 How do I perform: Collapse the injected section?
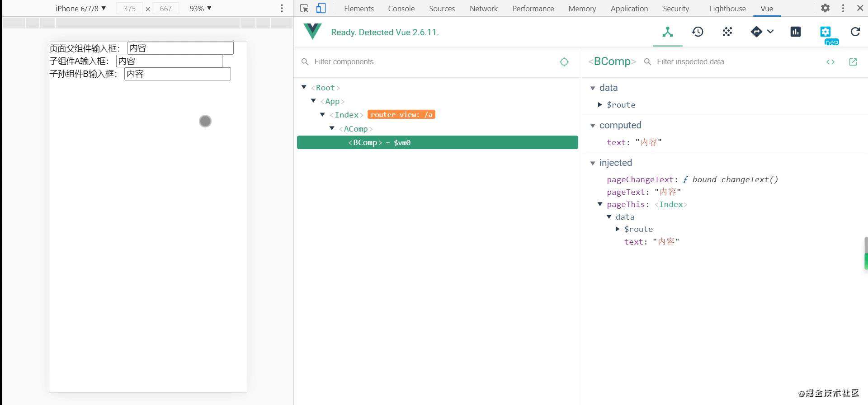(593, 163)
